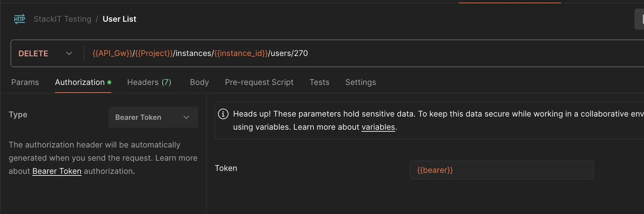Click the {{instance_id}} variable in the URL
This screenshot has width=644, height=214.
(x=241, y=53)
